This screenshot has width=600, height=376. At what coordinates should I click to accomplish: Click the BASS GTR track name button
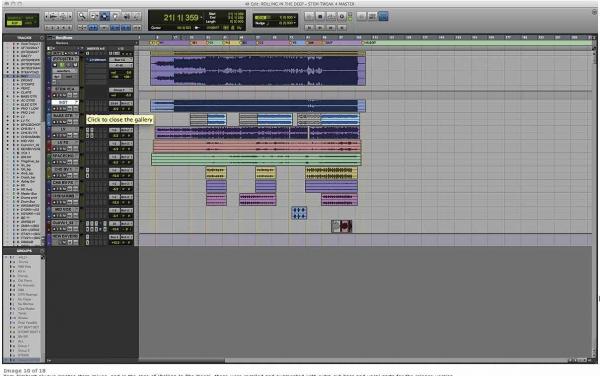pyautogui.click(x=65, y=116)
